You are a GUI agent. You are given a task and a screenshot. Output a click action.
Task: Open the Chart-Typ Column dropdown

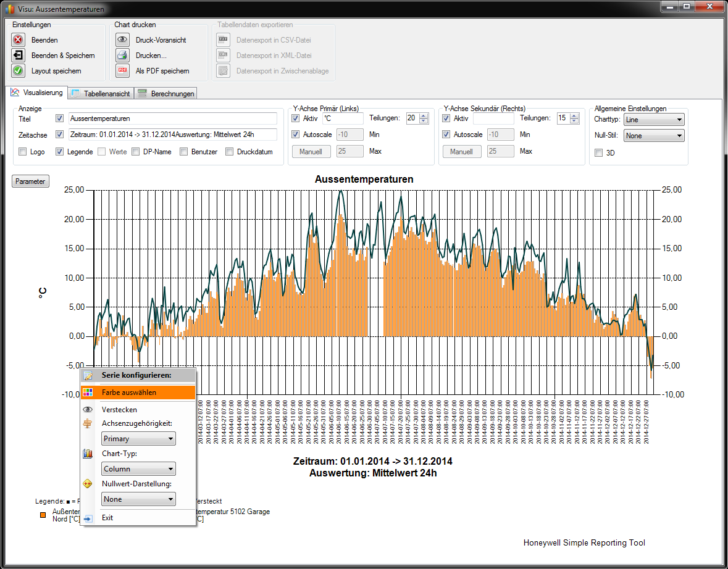[138, 469]
